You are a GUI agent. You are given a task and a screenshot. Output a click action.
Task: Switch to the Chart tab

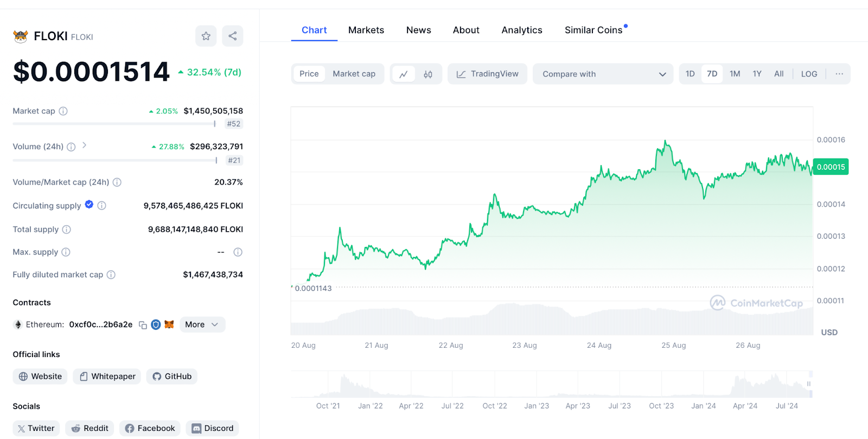(314, 30)
